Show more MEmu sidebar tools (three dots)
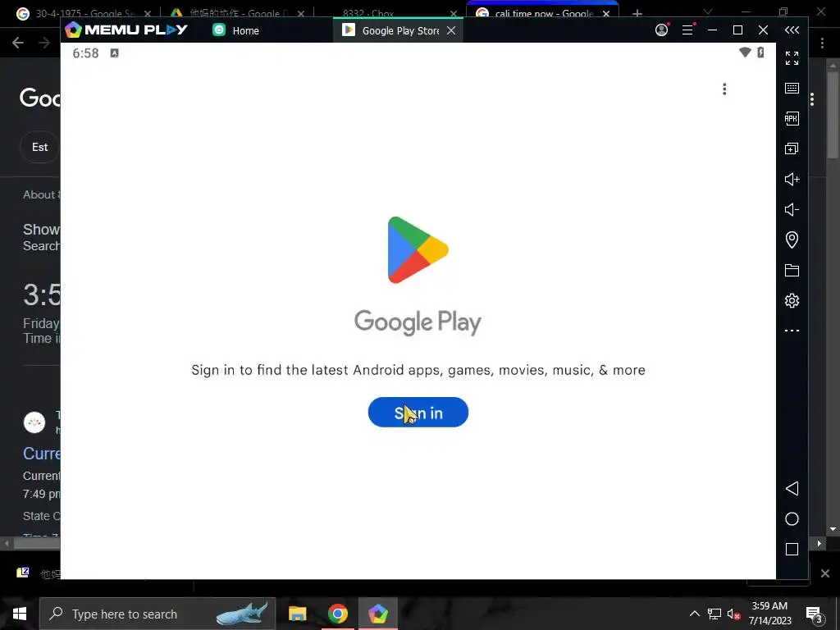The image size is (840, 630). (792, 331)
